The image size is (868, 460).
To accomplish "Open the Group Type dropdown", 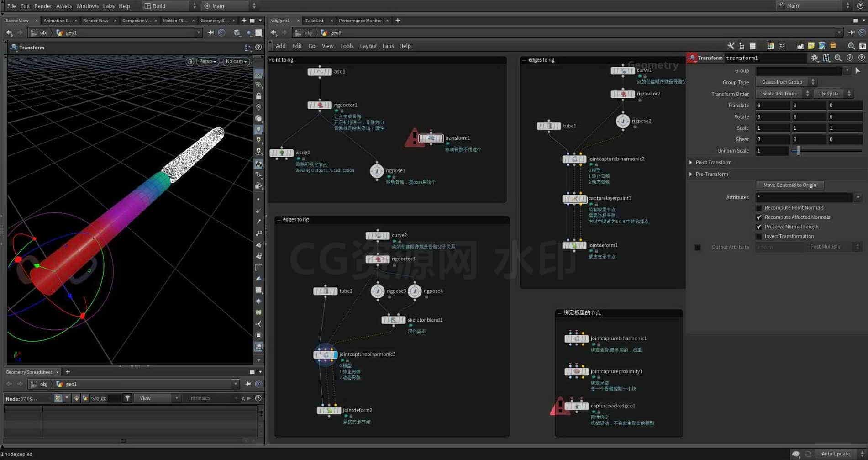I will [x=786, y=82].
